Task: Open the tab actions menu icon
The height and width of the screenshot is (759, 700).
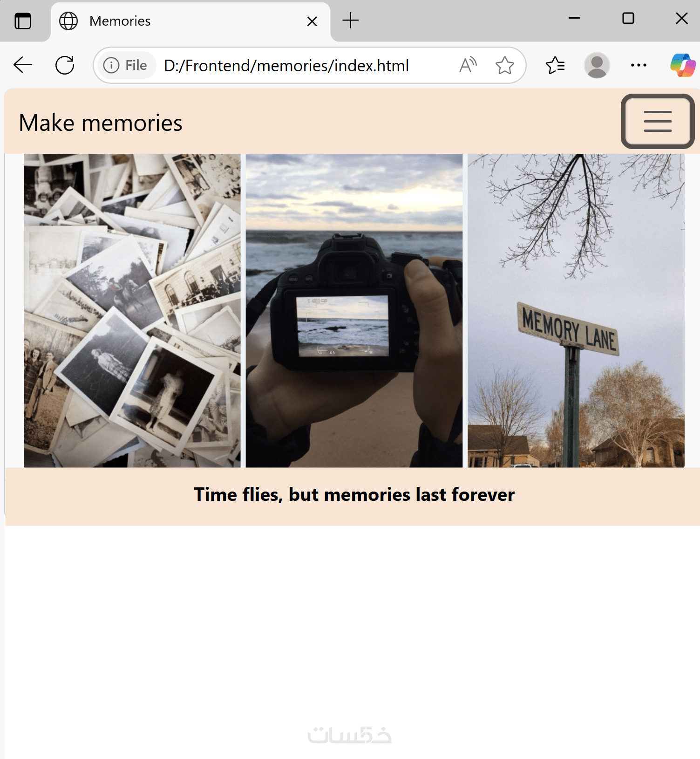Action: (22, 21)
